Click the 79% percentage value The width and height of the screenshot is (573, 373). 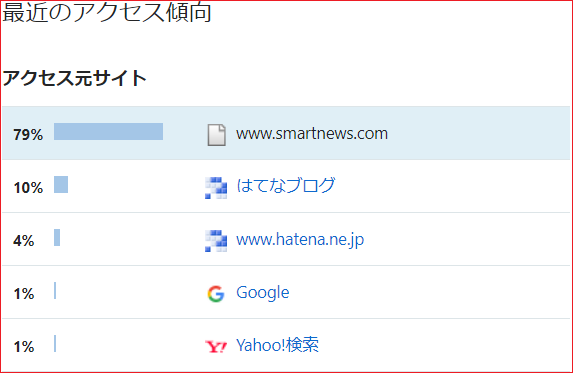pyautogui.click(x=28, y=135)
